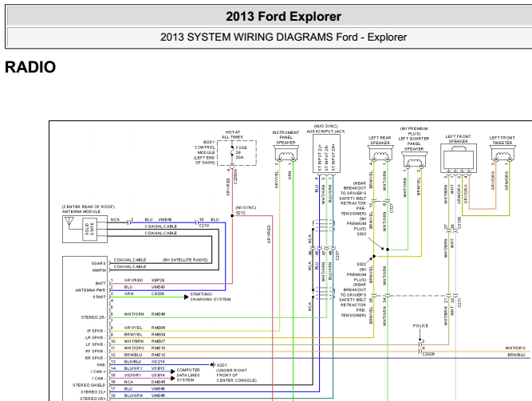
Task: Click the GD214 circuit code
Action: point(158,362)
